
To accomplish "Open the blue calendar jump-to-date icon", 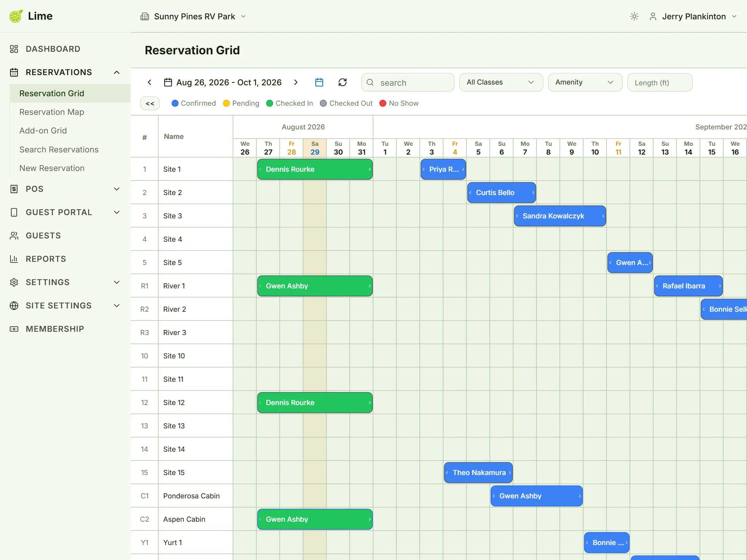I will point(319,82).
